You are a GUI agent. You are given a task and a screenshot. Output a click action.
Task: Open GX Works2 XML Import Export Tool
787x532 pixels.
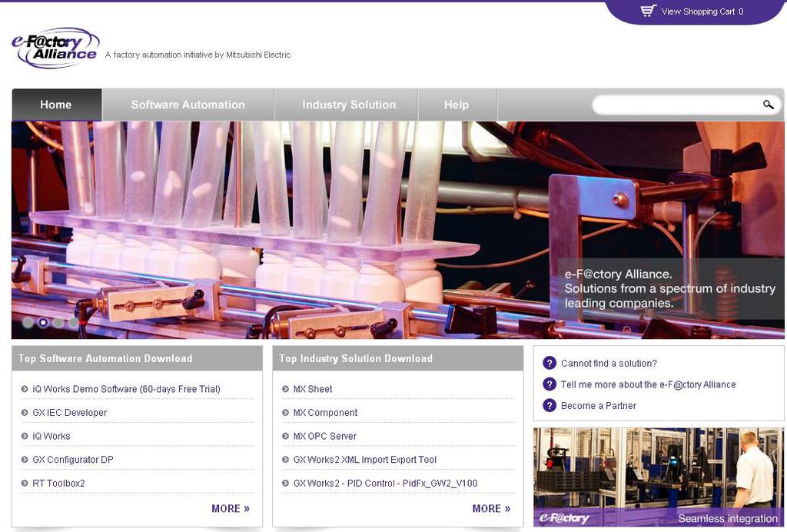coord(365,460)
